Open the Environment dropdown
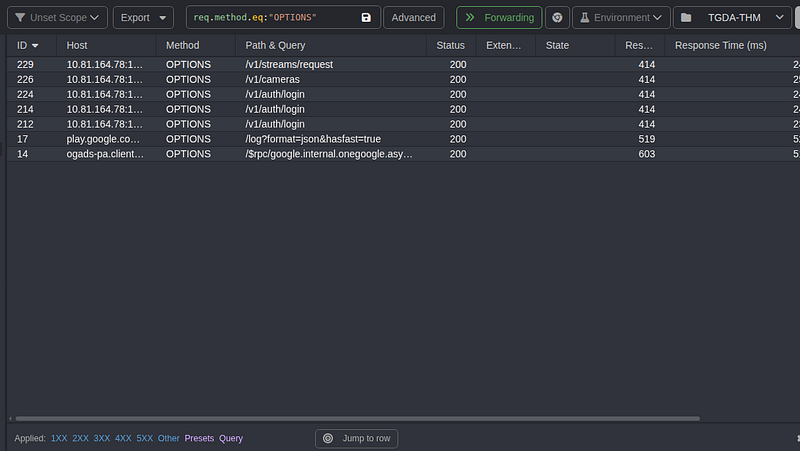 pyautogui.click(x=621, y=17)
